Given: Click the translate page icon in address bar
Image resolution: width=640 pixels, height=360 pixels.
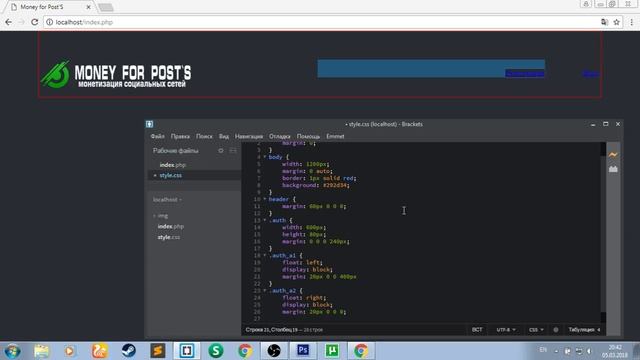Looking at the screenshot, I should click(604, 22).
